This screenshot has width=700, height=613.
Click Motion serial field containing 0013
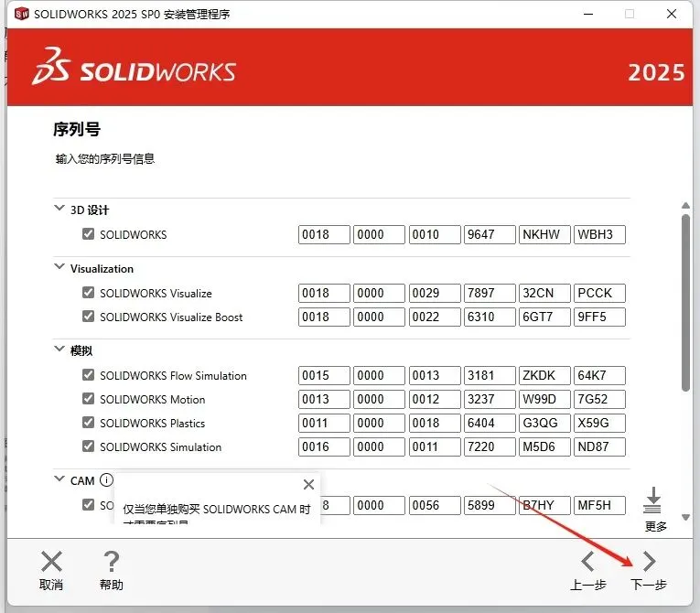(x=324, y=399)
